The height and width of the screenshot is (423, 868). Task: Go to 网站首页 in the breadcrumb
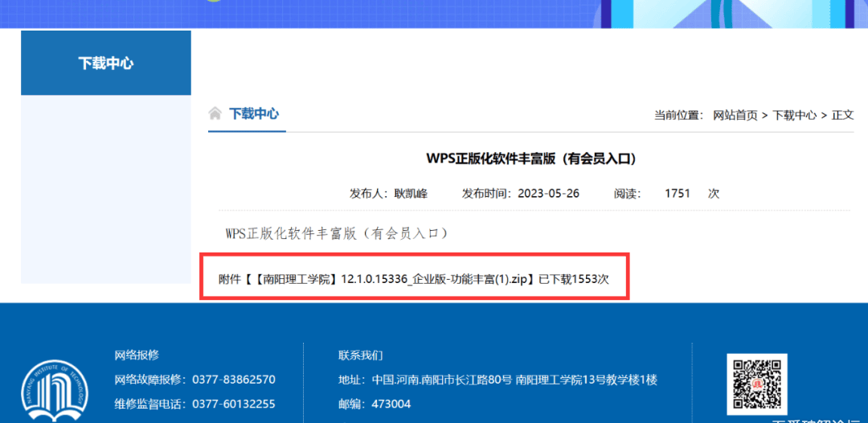[x=735, y=115]
